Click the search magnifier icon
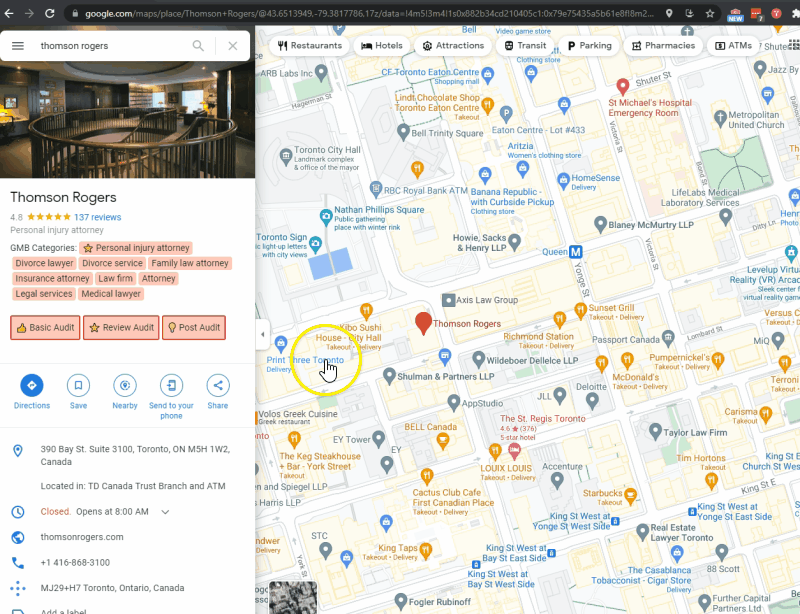Screen dimensions: 800x614 (x=198, y=46)
